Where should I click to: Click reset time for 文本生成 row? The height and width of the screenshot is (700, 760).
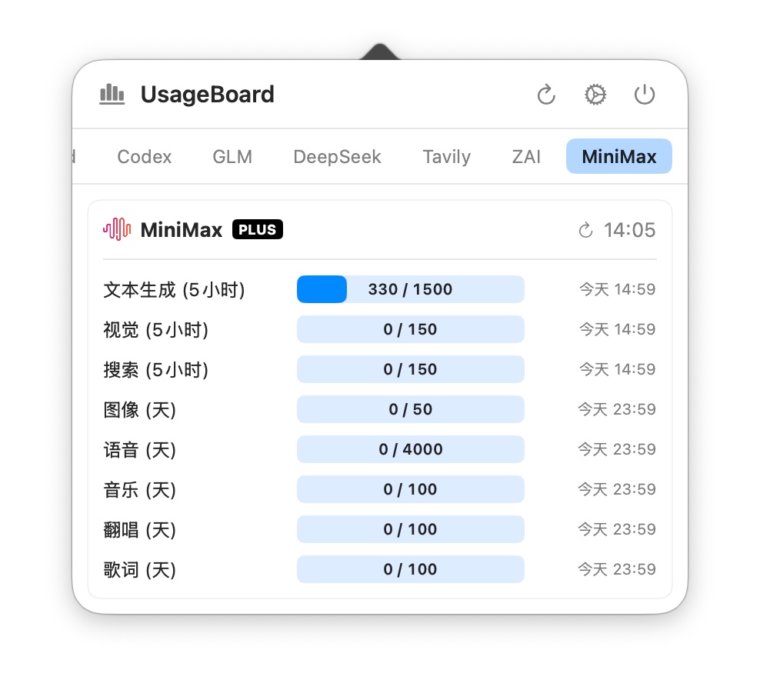pyautogui.click(x=618, y=289)
